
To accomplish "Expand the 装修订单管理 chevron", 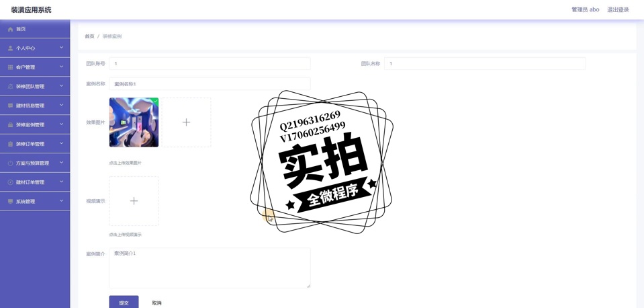I will (x=61, y=143).
